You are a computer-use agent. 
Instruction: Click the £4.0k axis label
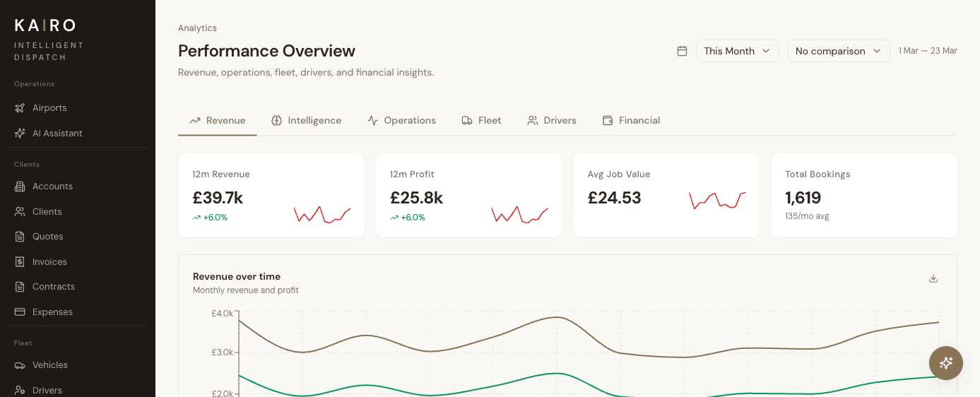[222, 313]
